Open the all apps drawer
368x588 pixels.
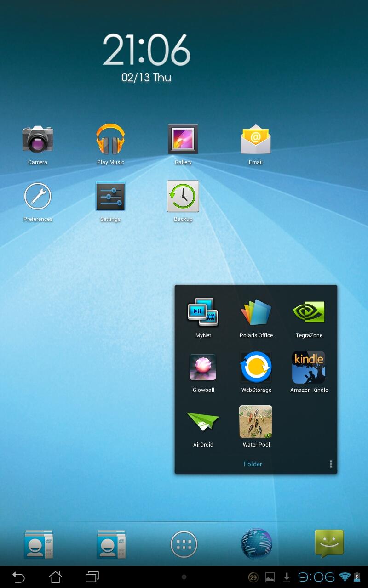click(184, 544)
